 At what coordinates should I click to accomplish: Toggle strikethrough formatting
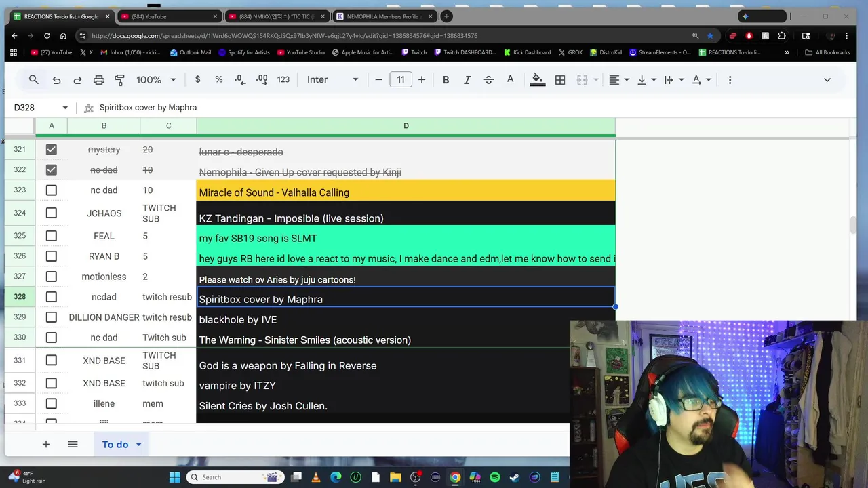tap(488, 79)
